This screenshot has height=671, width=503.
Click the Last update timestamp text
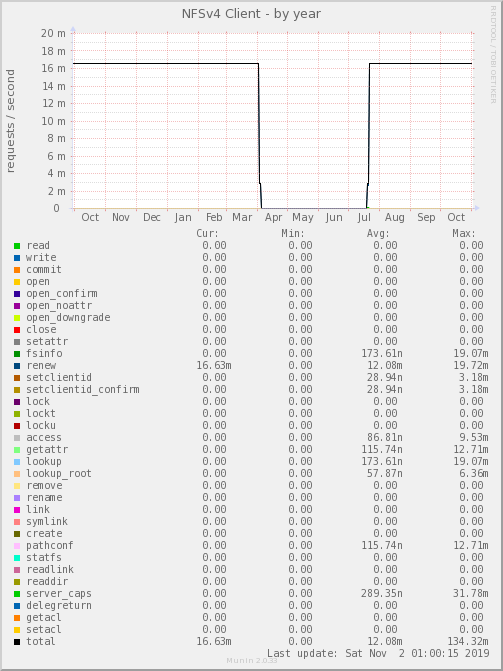pos(378,653)
